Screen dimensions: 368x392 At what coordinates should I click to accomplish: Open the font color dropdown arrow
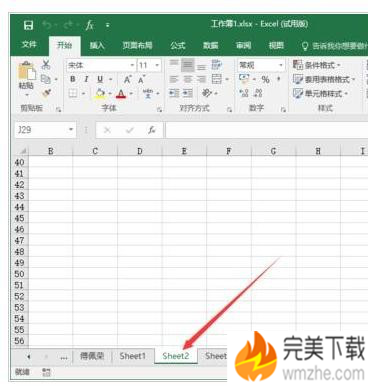coord(131,94)
